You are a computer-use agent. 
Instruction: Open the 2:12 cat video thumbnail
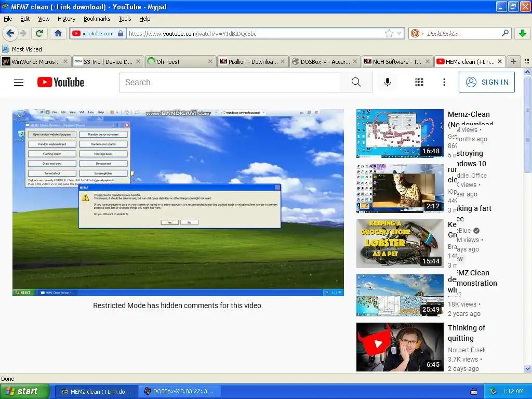click(400, 188)
